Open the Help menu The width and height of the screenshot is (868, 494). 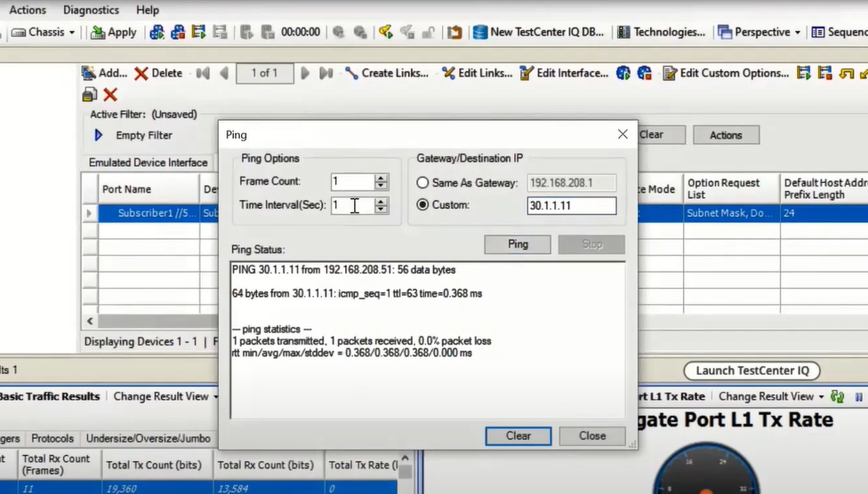coord(148,10)
